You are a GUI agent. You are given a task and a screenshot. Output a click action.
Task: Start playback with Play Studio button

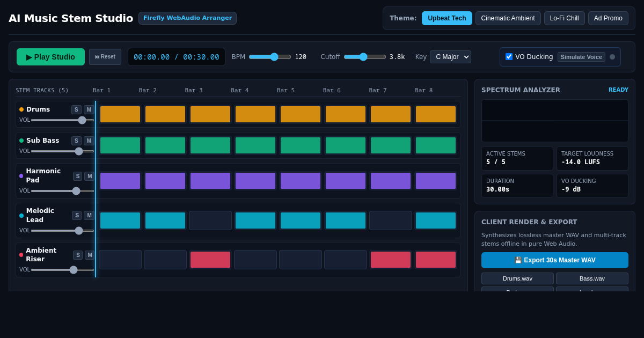(50, 57)
